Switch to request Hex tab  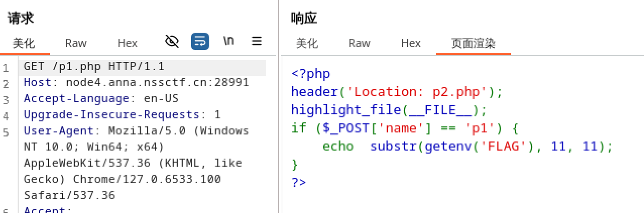click(x=128, y=43)
